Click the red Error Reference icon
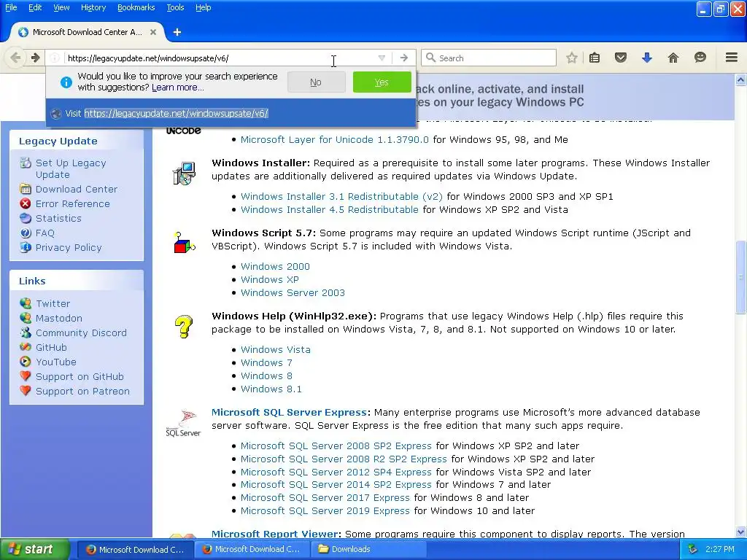The height and width of the screenshot is (560, 747). click(26, 203)
